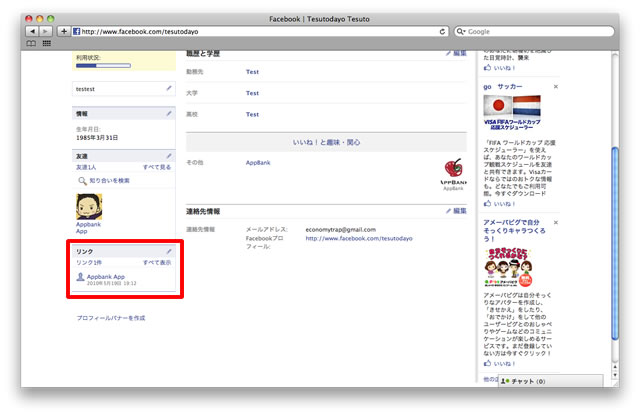Click the economytrap@gmail.com address

pos(340,229)
